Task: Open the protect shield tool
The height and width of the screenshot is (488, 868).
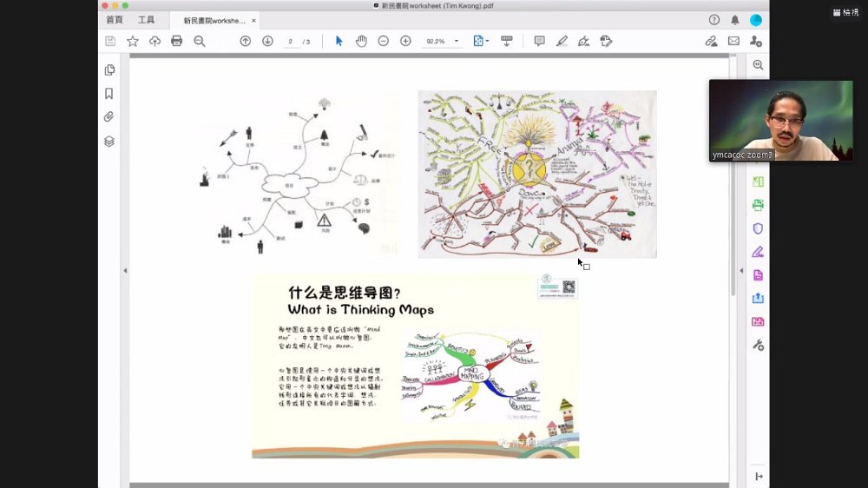Action: (x=758, y=228)
